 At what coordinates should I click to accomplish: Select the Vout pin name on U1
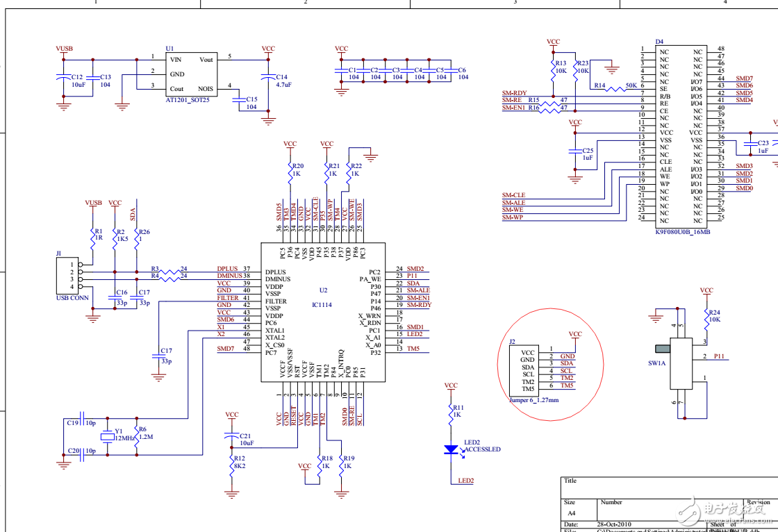pos(206,60)
